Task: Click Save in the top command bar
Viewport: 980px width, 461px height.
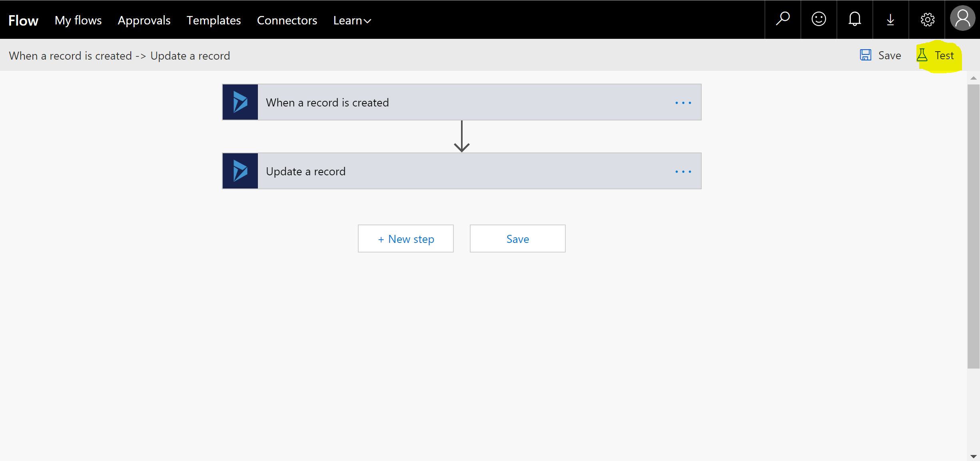Action: [x=881, y=56]
